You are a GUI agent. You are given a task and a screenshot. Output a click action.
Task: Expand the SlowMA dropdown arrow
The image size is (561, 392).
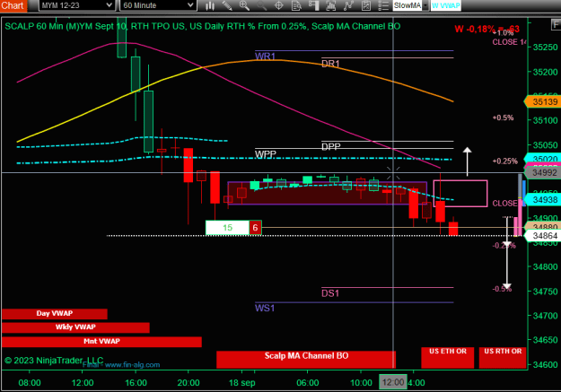tap(425, 5)
